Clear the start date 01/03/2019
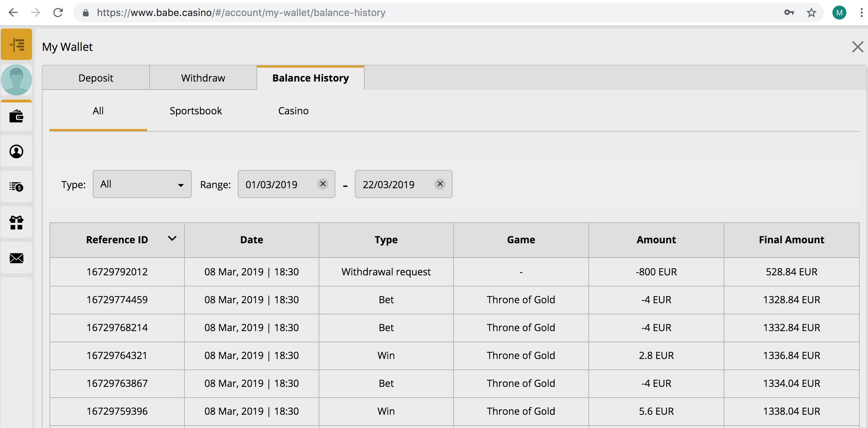Viewport: 868px width, 428px height. point(323,184)
